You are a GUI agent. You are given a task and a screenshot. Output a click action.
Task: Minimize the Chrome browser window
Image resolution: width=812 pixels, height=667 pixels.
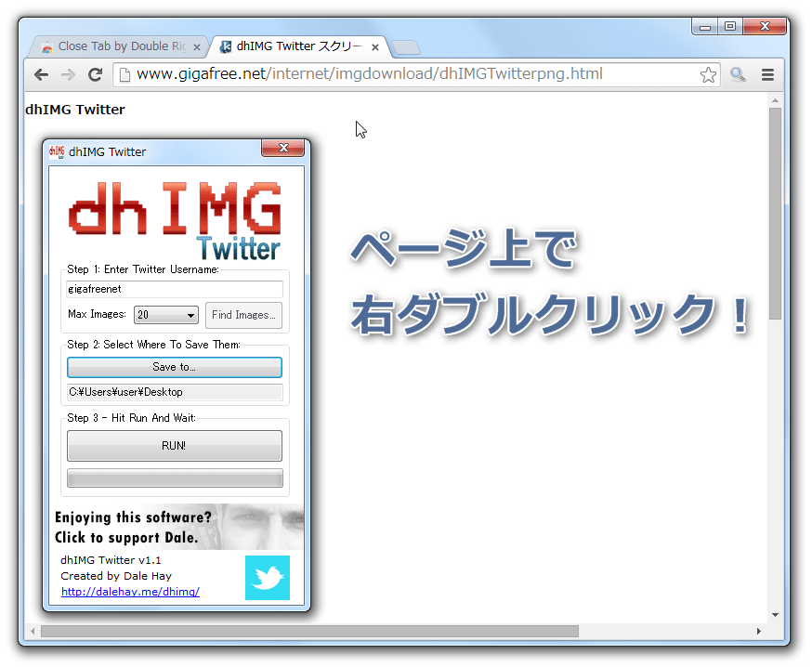coord(705,26)
